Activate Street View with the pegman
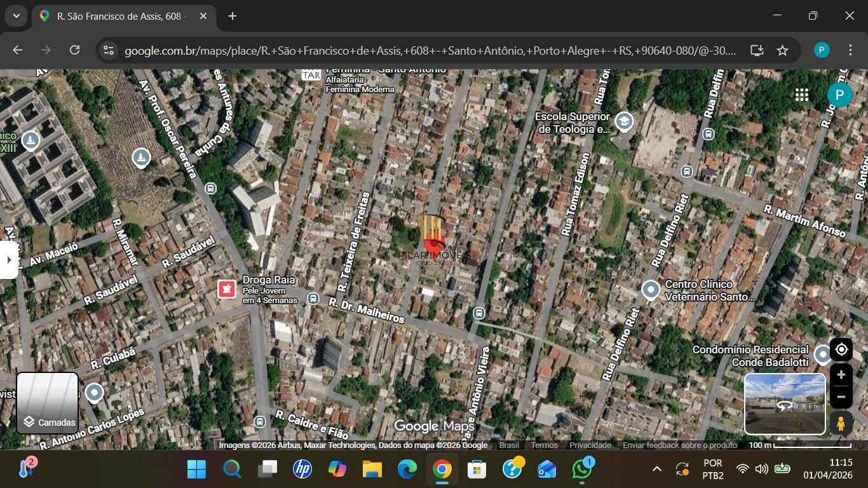The image size is (868, 488). click(x=841, y=423)
